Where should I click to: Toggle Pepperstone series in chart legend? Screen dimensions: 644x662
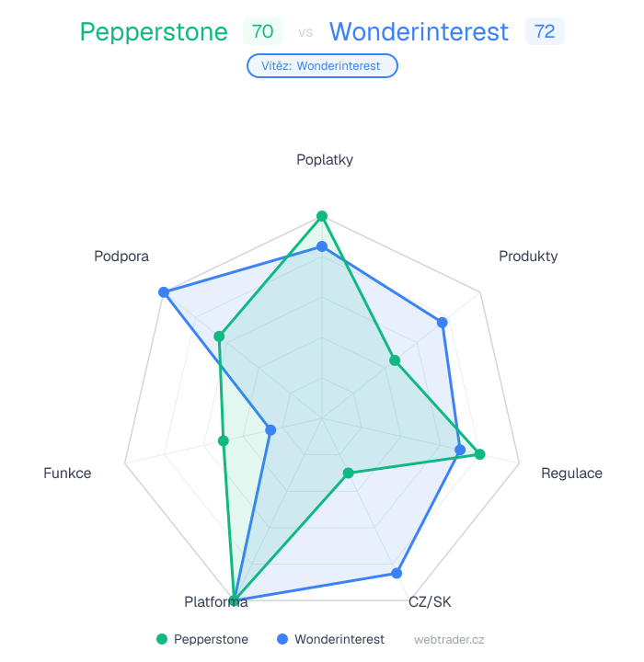(x=211, y=639)
